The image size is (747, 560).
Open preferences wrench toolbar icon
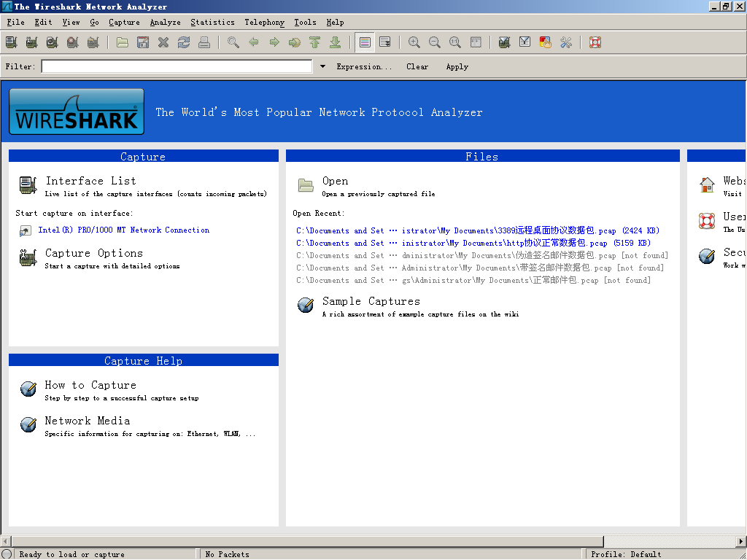coord(566,42)
